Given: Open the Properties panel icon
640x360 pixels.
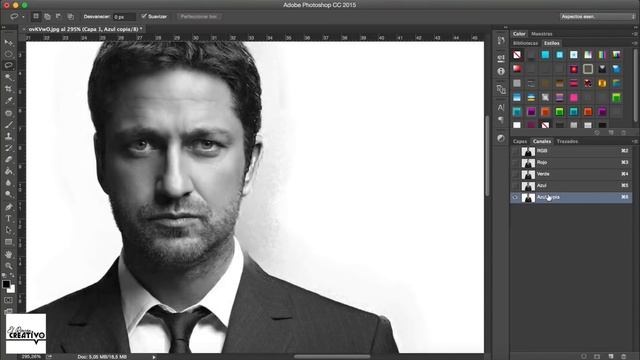Looking at the screenshot, I should (501, 58).
